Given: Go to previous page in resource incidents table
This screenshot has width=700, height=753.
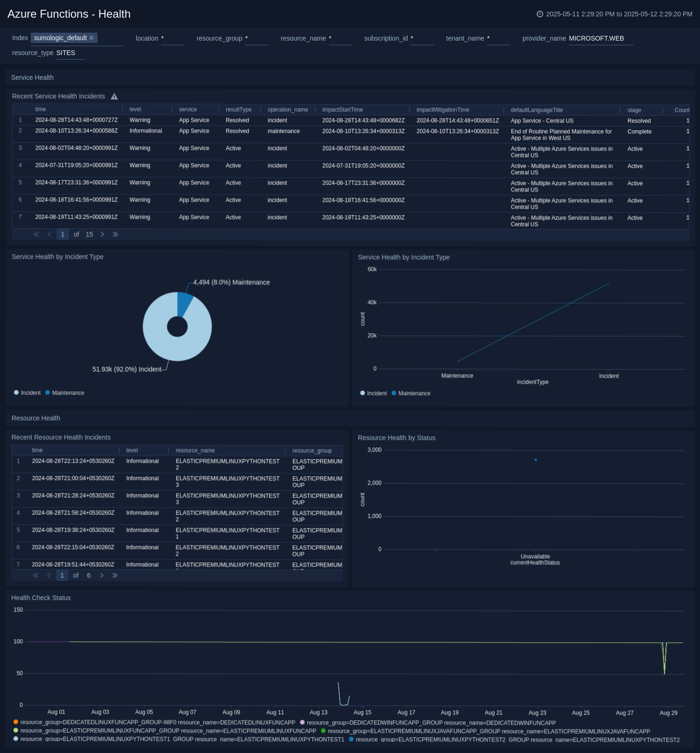Looking at the screenshot, I should pyautogui.click(x=49, y=575).
